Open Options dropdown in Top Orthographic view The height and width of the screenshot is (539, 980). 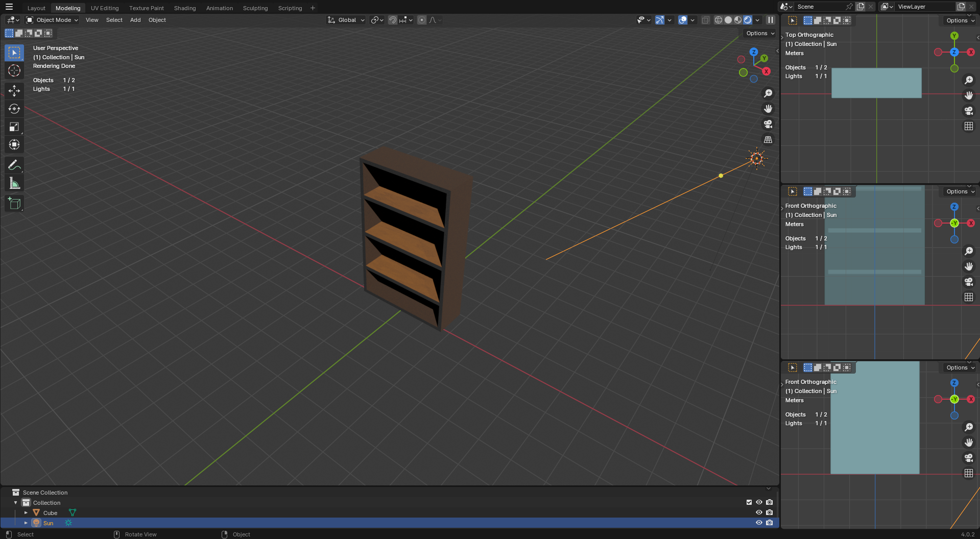960,20
